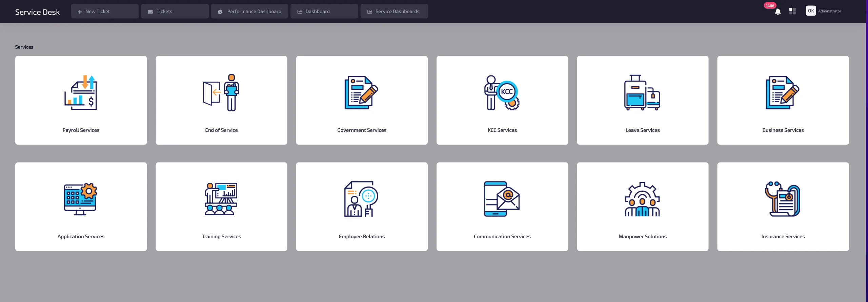Open Service Dashboards from the navbar
Screen dimensions: 868x302
pyautogui.click(x=394, y=12)
